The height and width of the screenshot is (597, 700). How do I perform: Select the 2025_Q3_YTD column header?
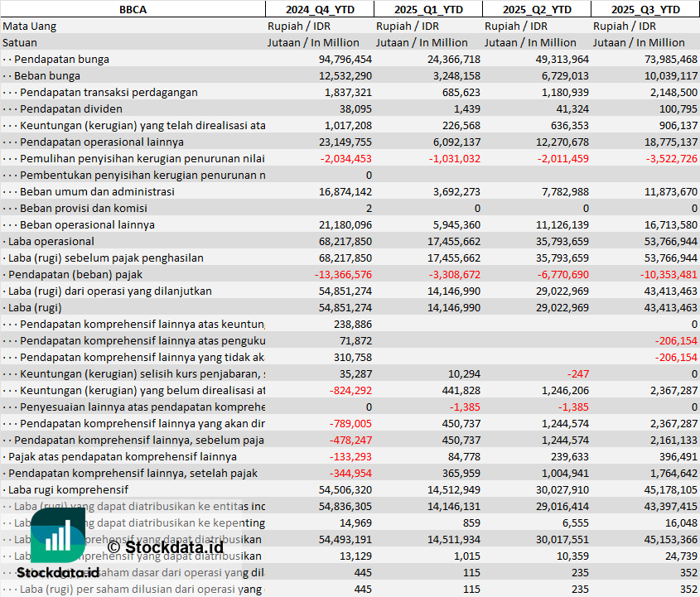(645, 9)
